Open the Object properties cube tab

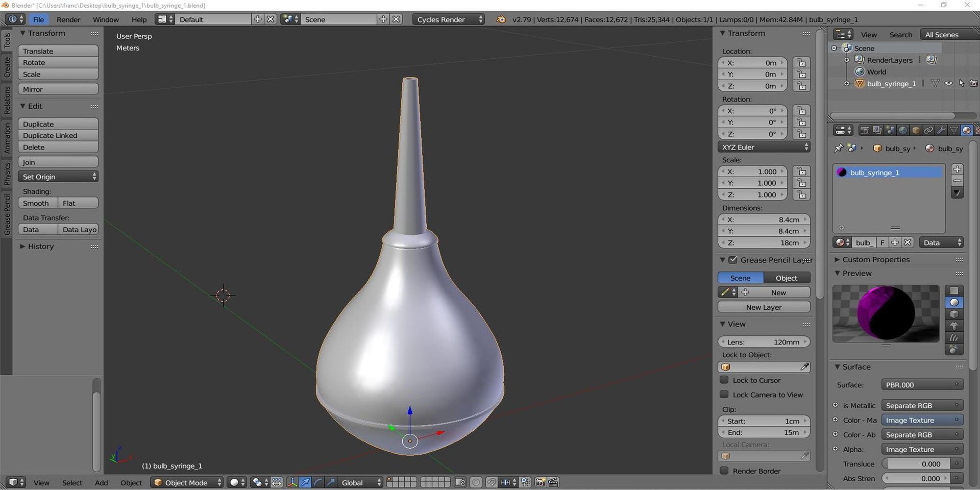pyautogui.click(x=916, y=130)
